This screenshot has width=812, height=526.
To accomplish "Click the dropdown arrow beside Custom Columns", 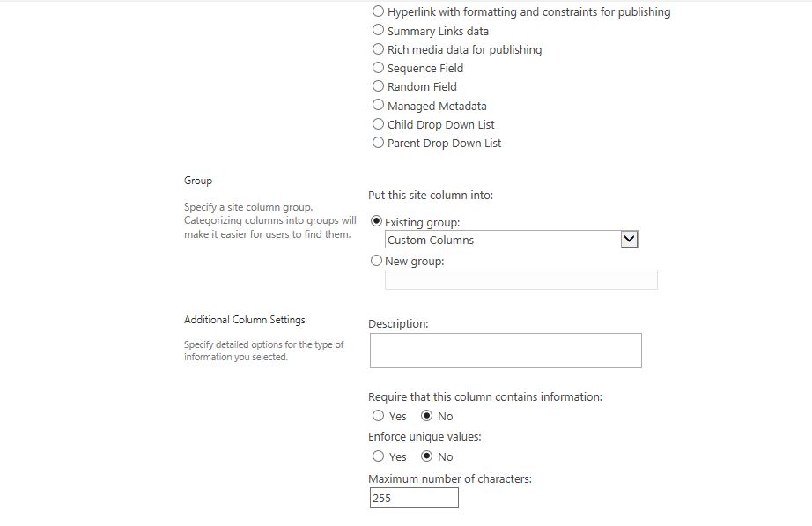I will coord(629,240).
